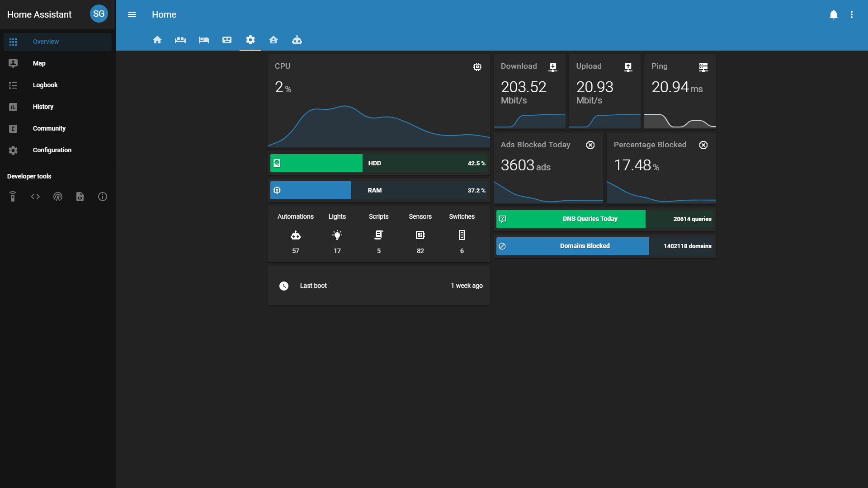Screen dimensions: 868x488
Task: Toggle the hamburger sidebar menu
Action: [132, 14]
